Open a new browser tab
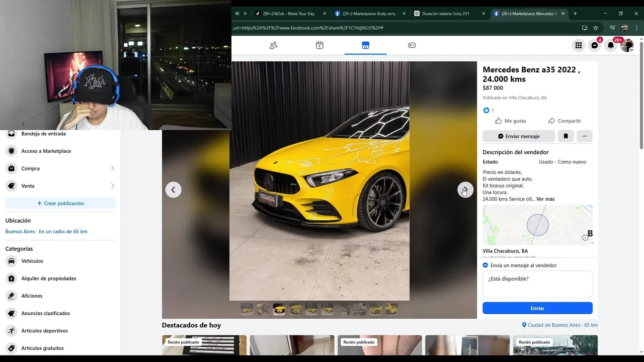 575,14
